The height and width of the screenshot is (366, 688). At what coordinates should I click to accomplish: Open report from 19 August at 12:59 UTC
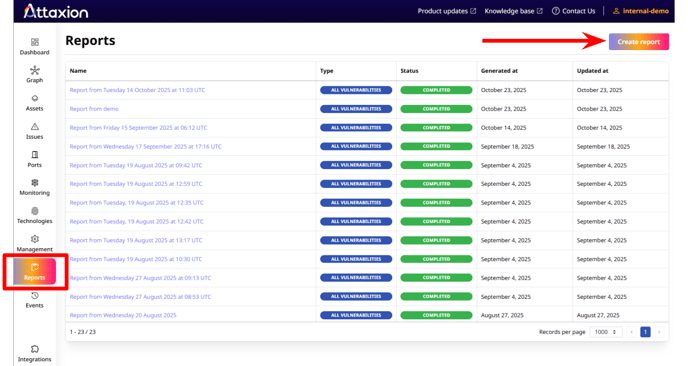[x=136, y=184]
